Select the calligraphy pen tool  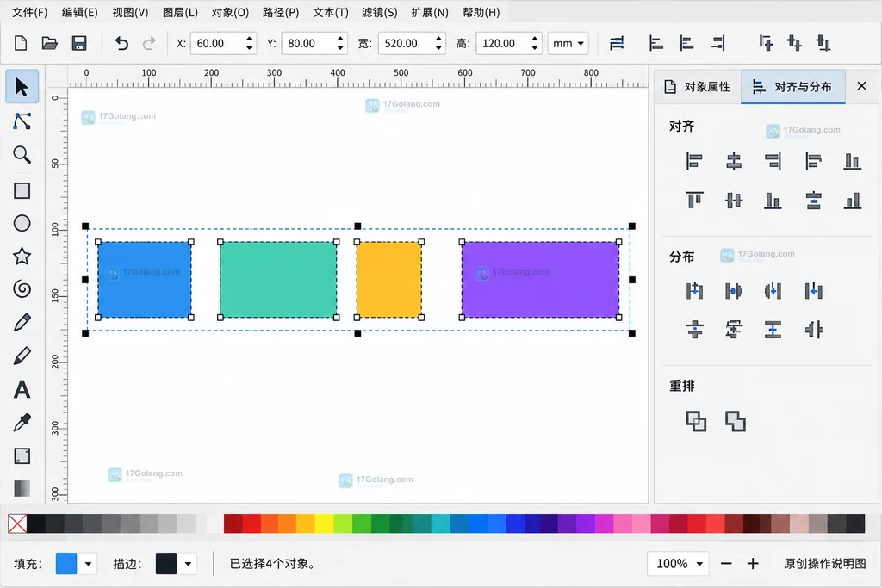[x=22, y=356]
